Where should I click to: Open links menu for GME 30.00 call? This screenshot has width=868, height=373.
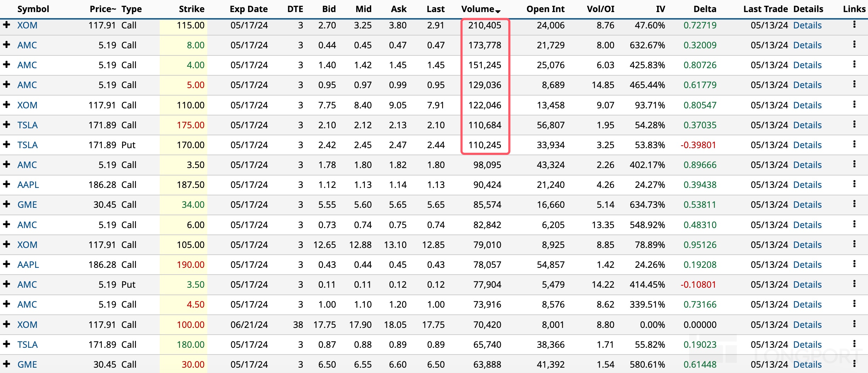[854, 364]
